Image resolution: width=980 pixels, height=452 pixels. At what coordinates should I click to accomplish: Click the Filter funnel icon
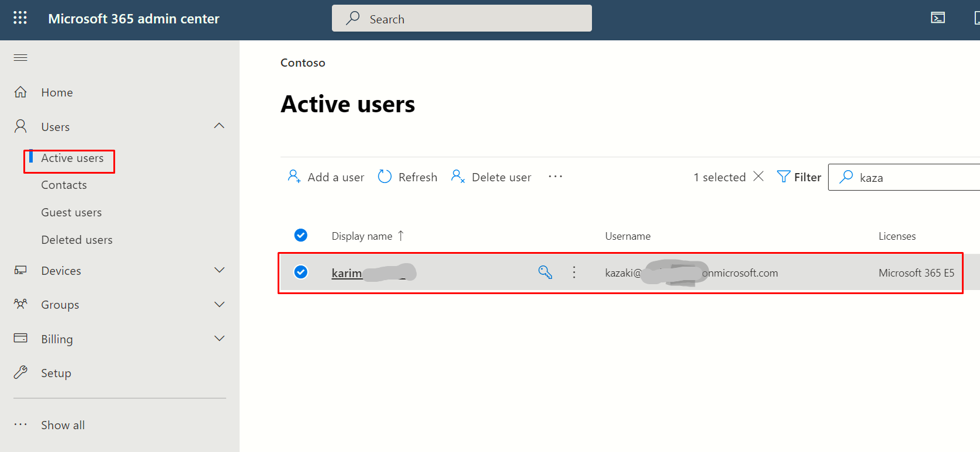(x=784, y=176)
